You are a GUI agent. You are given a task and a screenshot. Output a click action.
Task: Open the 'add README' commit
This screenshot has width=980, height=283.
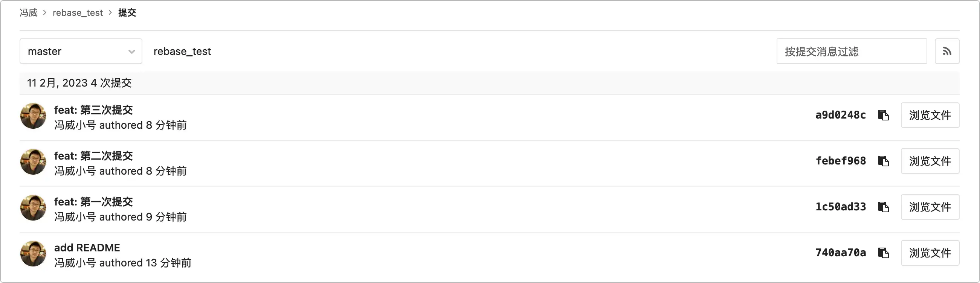click(x=87, y=248)
